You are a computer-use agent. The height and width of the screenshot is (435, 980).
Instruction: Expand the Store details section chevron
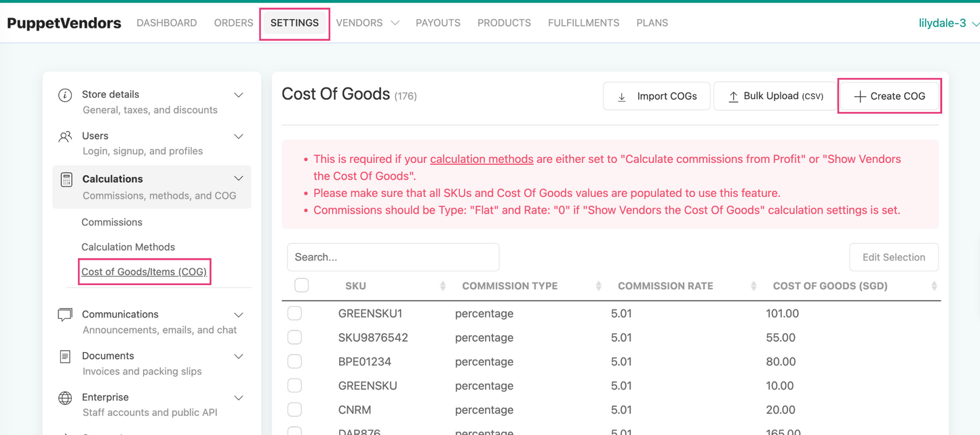click(x=239, y=95)
